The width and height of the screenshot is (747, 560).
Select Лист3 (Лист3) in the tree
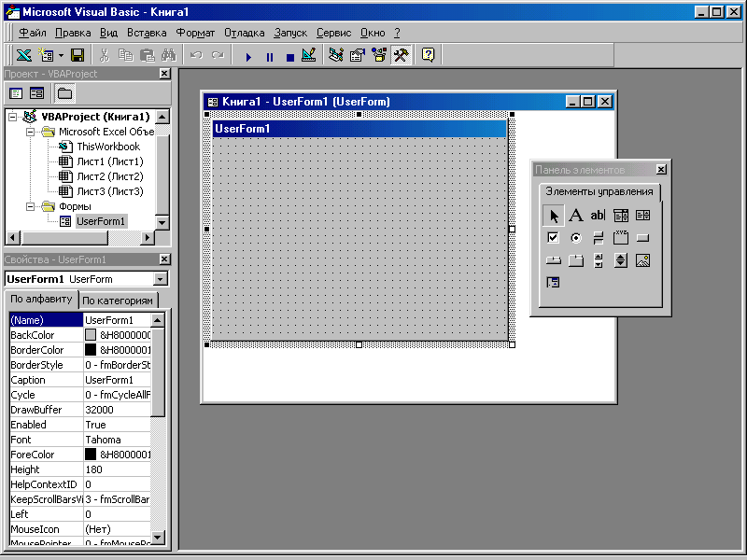pos(109,191)
